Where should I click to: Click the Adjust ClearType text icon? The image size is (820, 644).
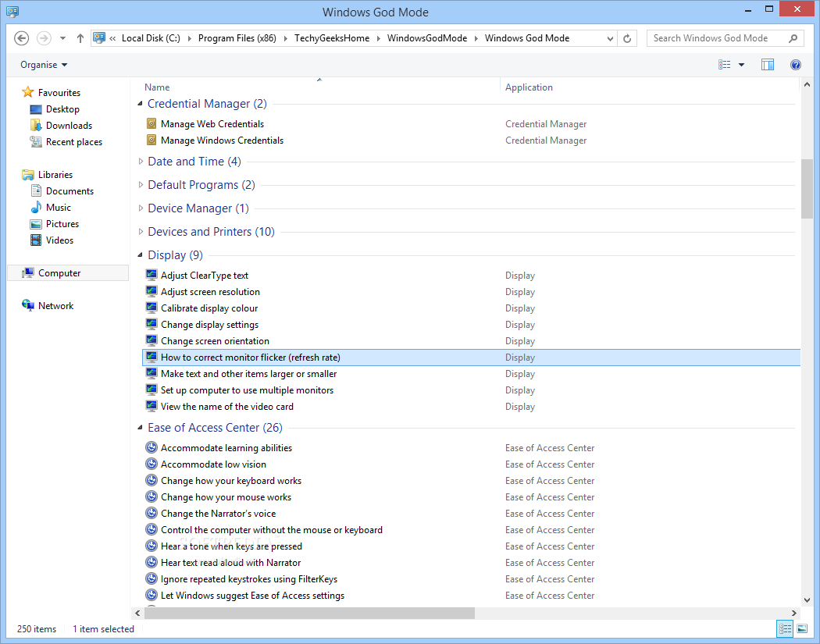pyautogui.click(x=152, y=275)
